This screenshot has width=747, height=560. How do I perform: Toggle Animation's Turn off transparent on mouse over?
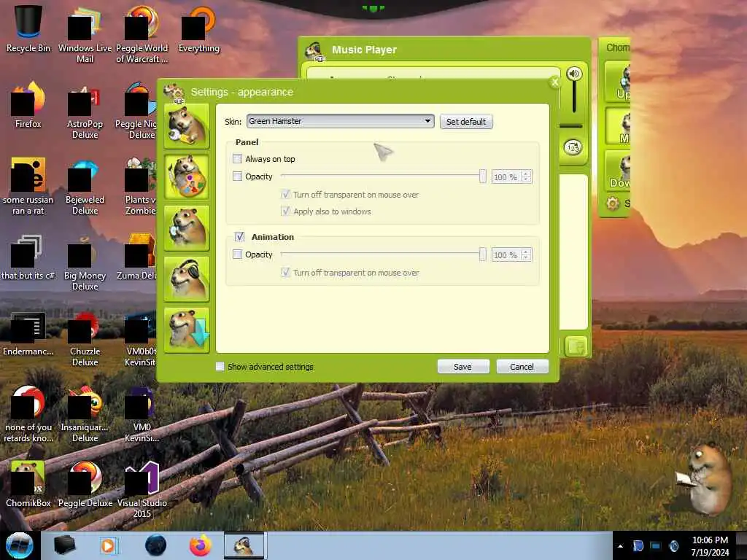pyautogui.click(x=285, y=273)
